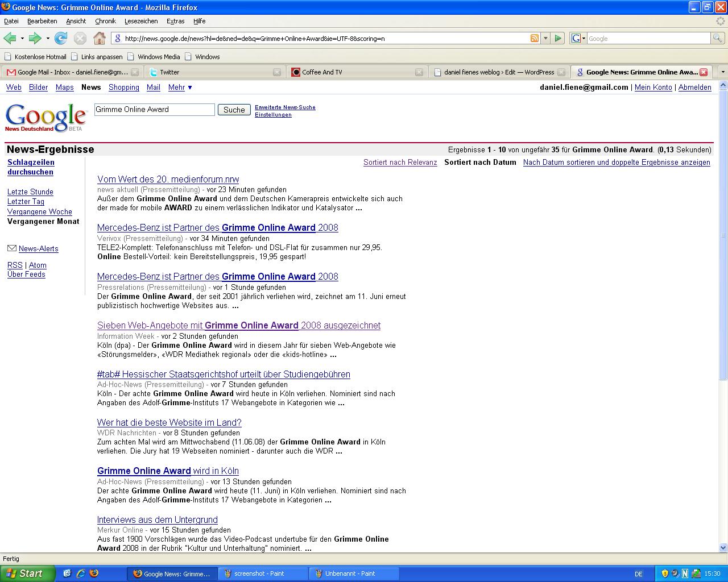The image size is (728, 582).
Task: Open the list all tabs dropdown
Action: 723,72
